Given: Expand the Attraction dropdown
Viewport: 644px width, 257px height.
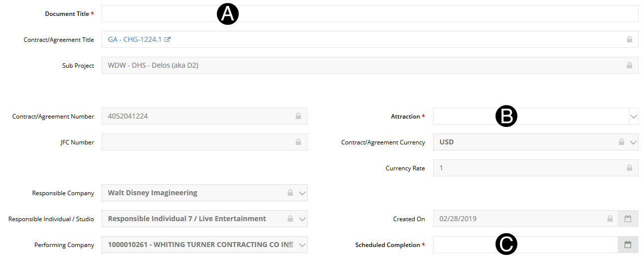Looking at the screenshot, I should pos(634,117).
